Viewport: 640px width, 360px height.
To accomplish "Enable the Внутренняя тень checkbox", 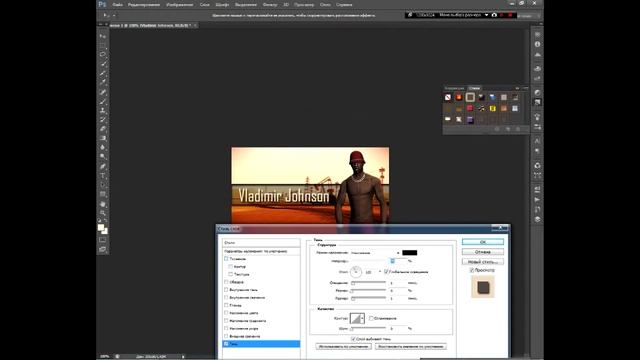I will coord(226,289).
